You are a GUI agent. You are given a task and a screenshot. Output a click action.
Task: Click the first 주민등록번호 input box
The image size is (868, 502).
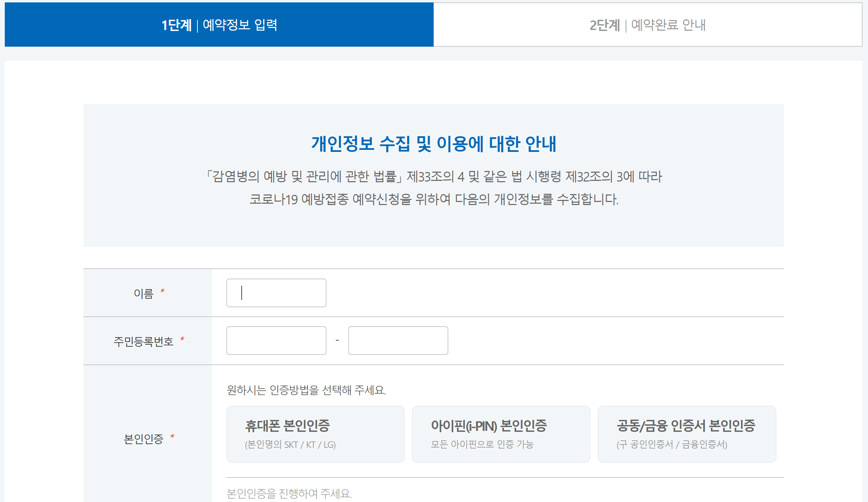[276, 341]
